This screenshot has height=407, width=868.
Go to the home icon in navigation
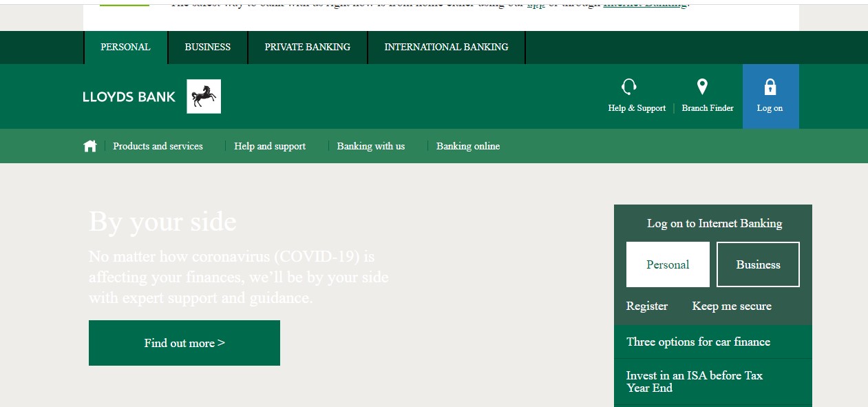pyautogui.click(x=89, y=146)
